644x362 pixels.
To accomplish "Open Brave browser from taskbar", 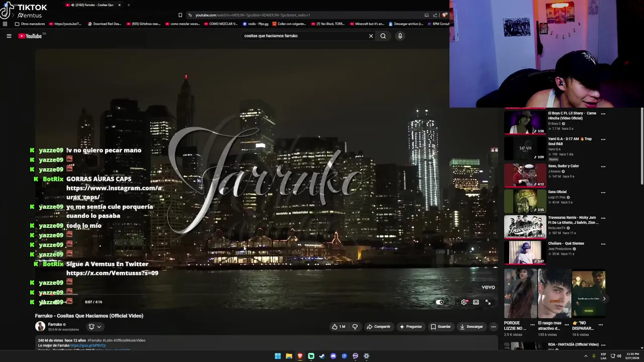I will click(300, 356).
